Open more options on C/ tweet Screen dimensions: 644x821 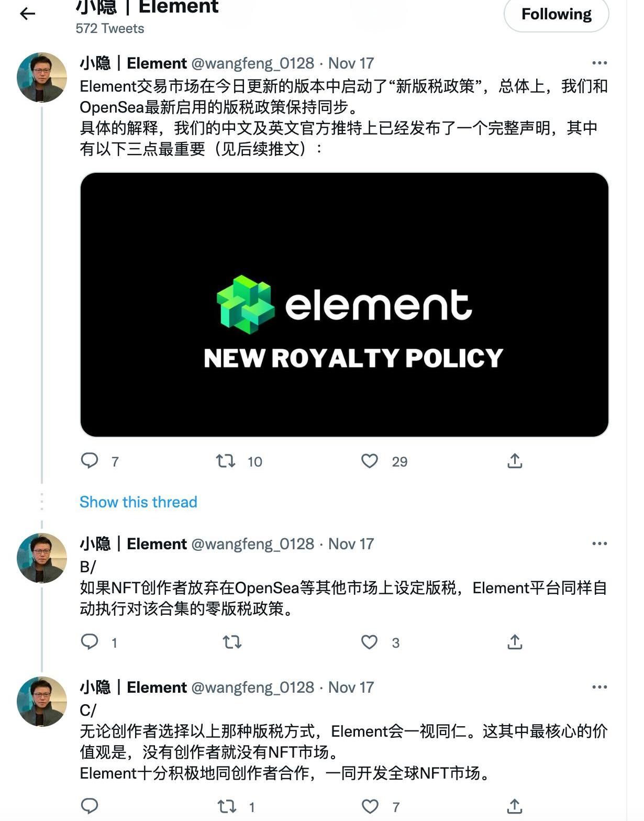(599, 687)
